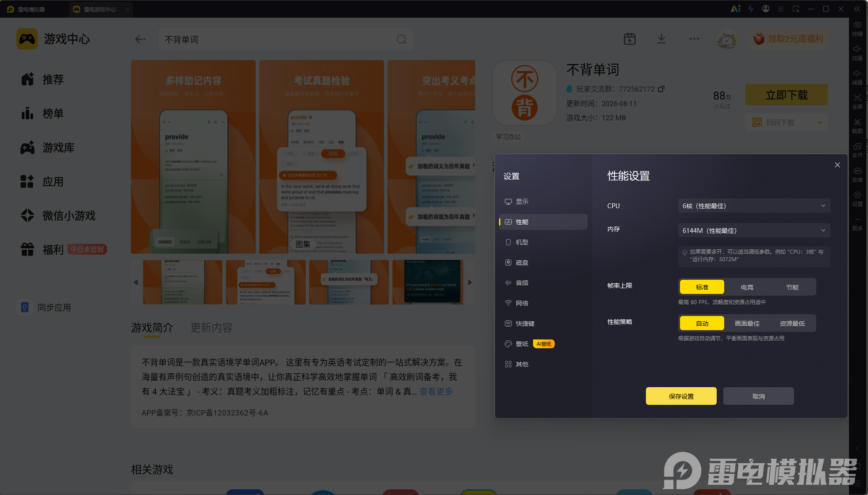This screenshot has width=868, height=495.
Task: Switch to the 雷电模拟器 tab
Action: 32,9
